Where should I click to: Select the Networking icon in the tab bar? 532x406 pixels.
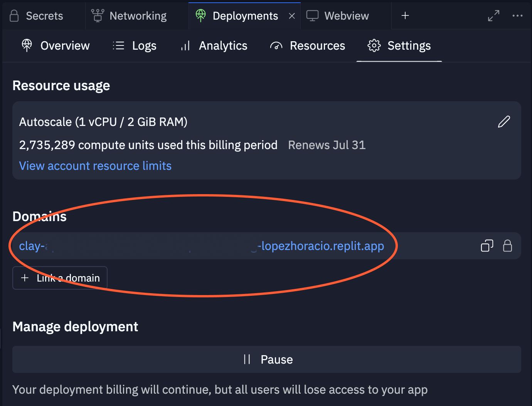[98, 16]
